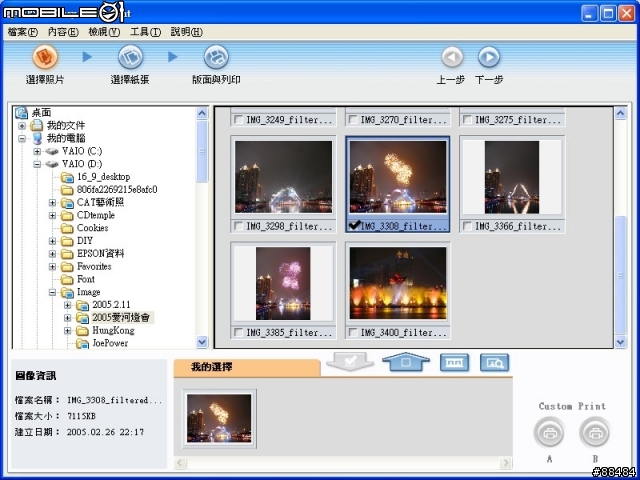
Task: Open the 檢視(V) menu
Action: pyautogui.click(x=104, y=32)
